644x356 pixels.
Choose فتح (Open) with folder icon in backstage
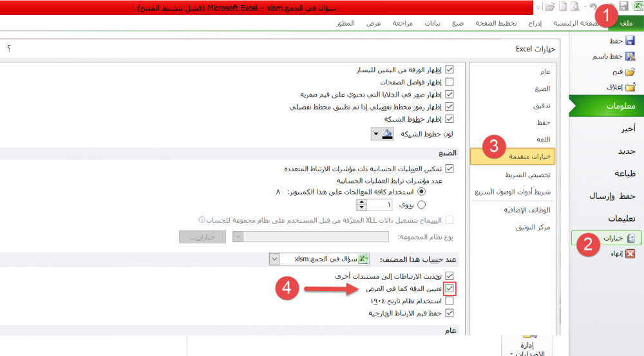pos(623,72)
